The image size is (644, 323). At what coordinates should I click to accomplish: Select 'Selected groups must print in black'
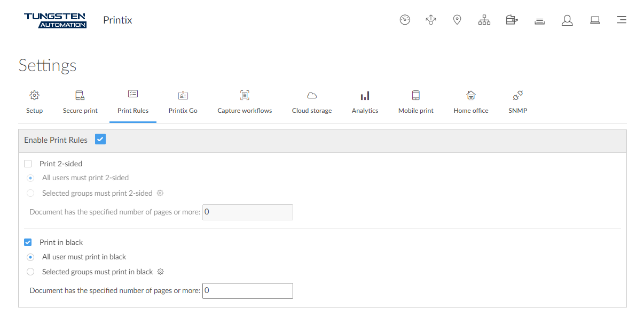[x=30, y=272]
